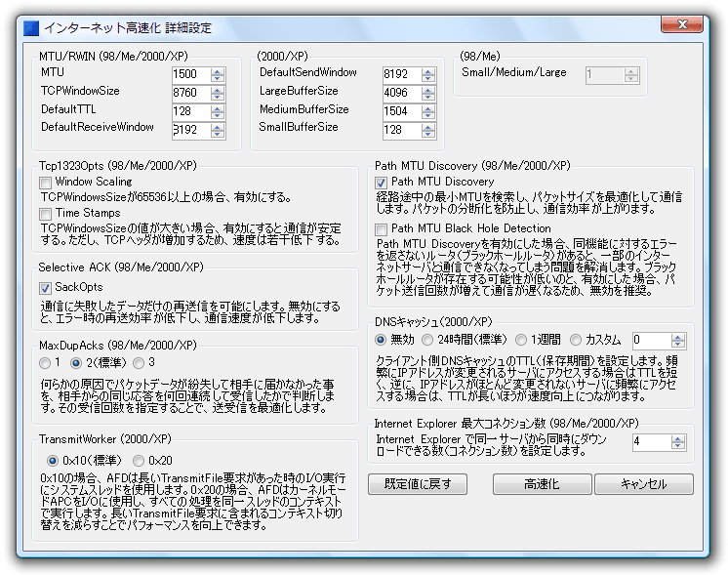
Task: Decrease MediumBufferSize with down arrow
Action: click(x=428, y=115)
